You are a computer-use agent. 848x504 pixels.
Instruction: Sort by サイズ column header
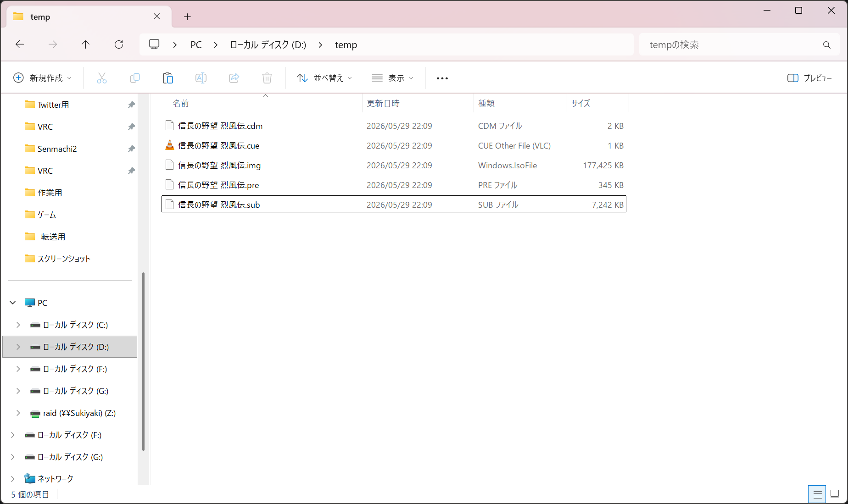click(581, 103)
